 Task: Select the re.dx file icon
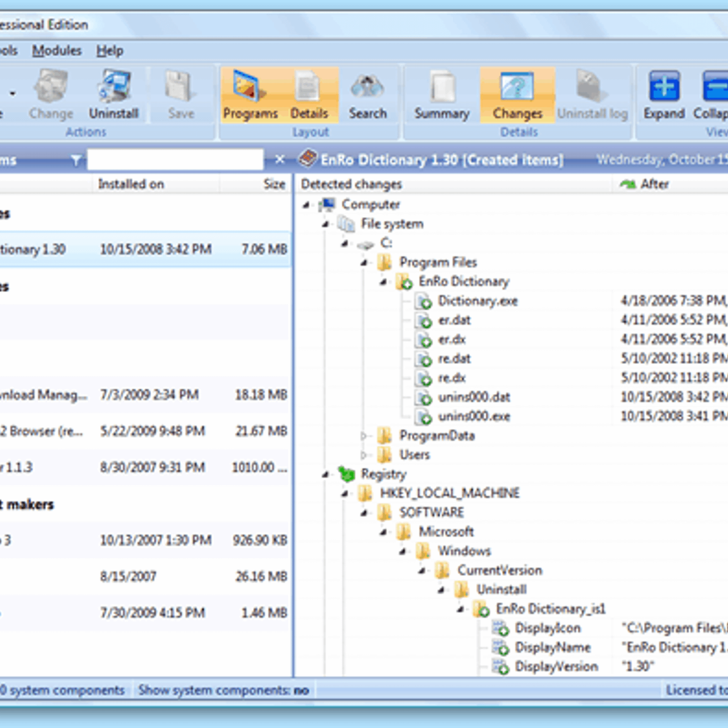coord(423,378)
